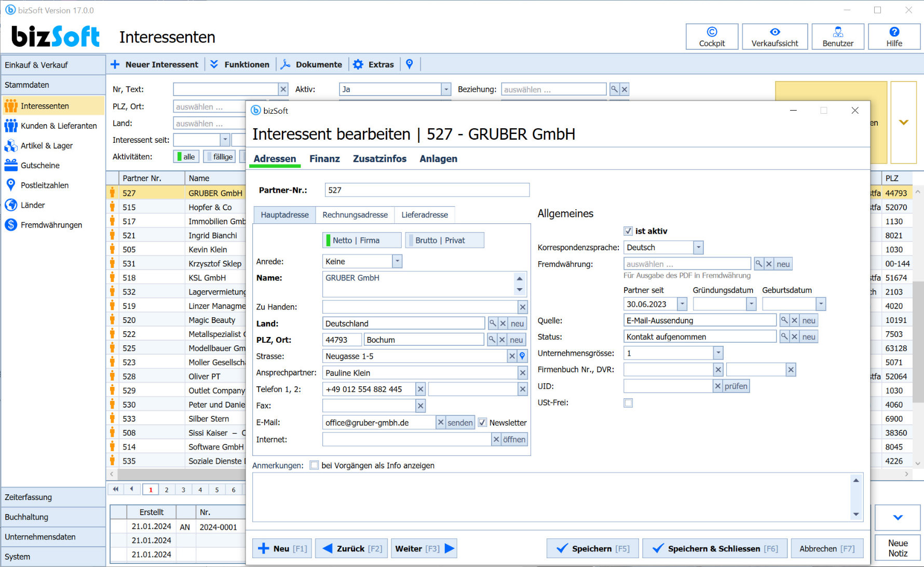
Task: Clear the Land field with X
Action: tap(503, 323)
